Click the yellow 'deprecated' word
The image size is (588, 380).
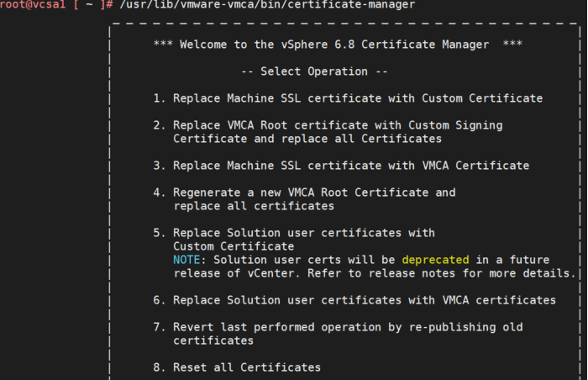[435, 260]
